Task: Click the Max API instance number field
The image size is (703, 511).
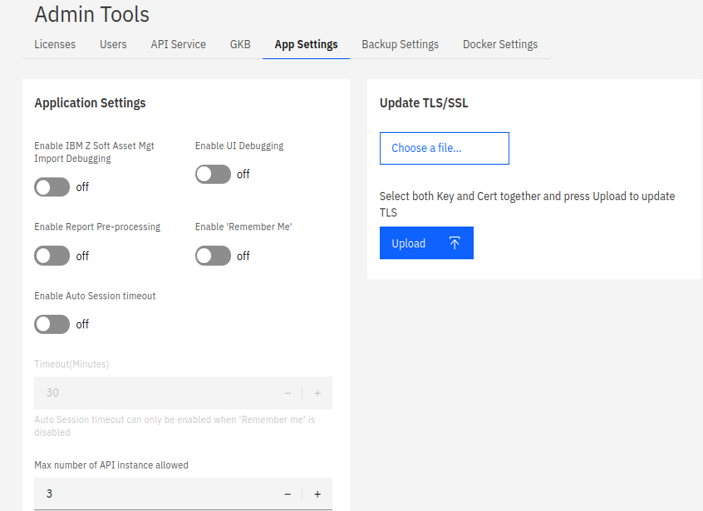Action: (150, 494)
